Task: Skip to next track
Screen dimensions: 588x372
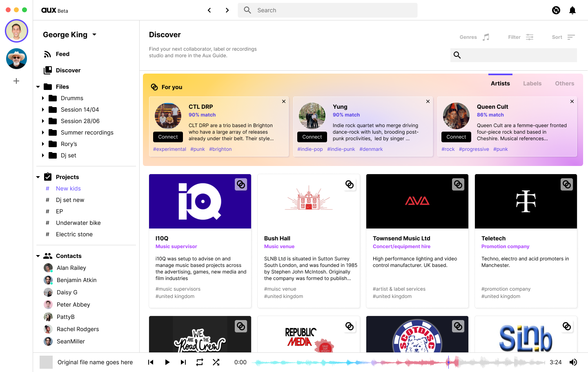Action: click(183, 362)
